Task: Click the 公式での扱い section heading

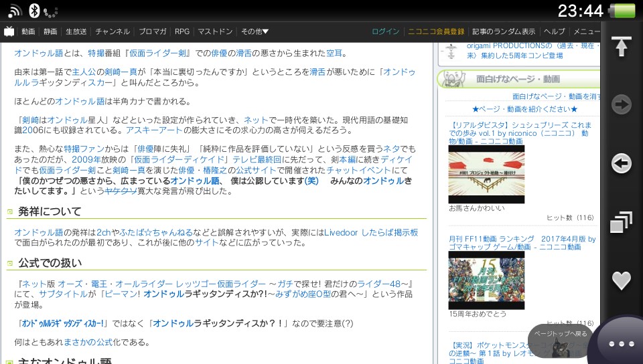Action: pyautogui.click(x=50, y=263)
